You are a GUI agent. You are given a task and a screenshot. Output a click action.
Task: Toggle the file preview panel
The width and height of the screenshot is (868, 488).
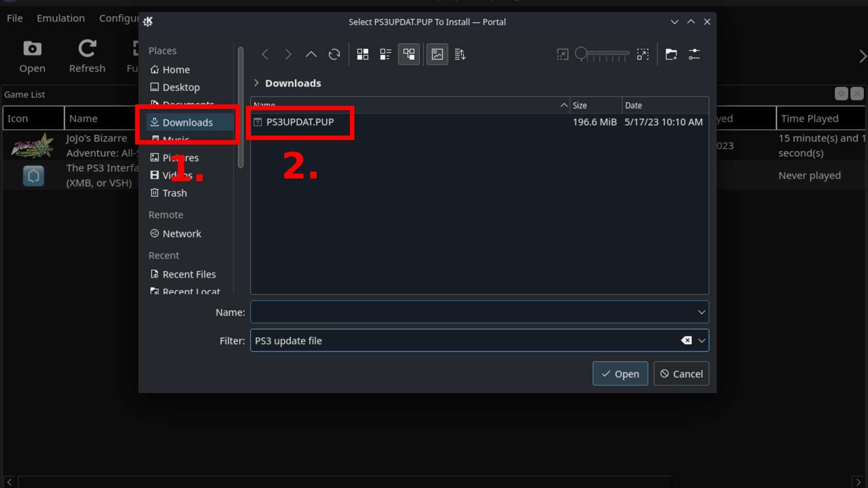pos(437,54)
